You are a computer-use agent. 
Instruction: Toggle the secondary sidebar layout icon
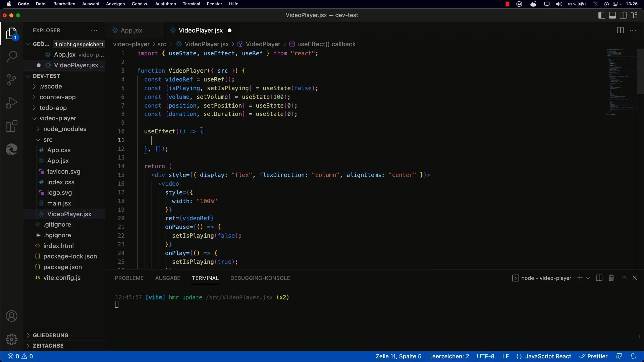(623, 15)
